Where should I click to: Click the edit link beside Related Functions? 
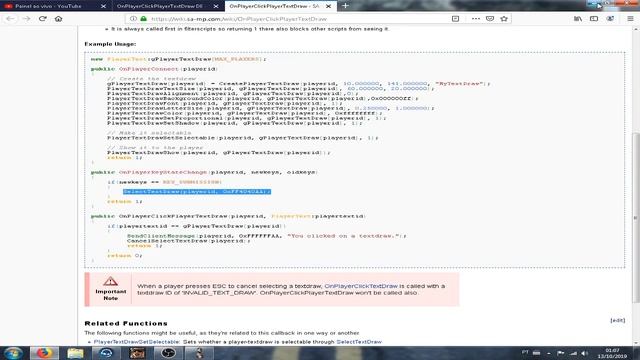coord(618,320)
